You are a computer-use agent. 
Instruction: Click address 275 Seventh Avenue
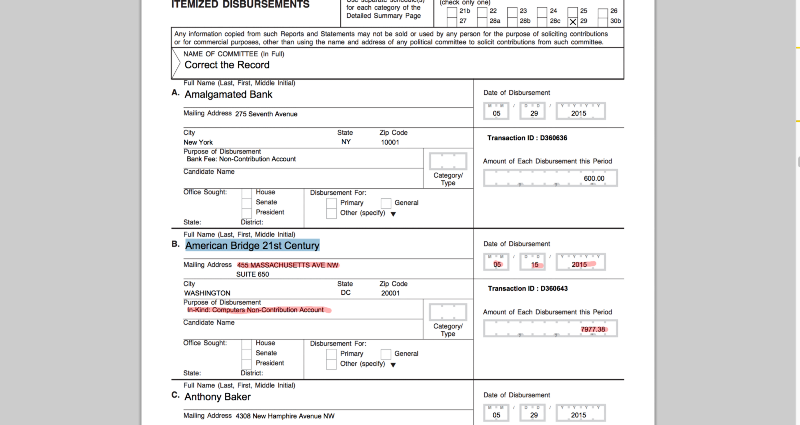coord(266,114)
